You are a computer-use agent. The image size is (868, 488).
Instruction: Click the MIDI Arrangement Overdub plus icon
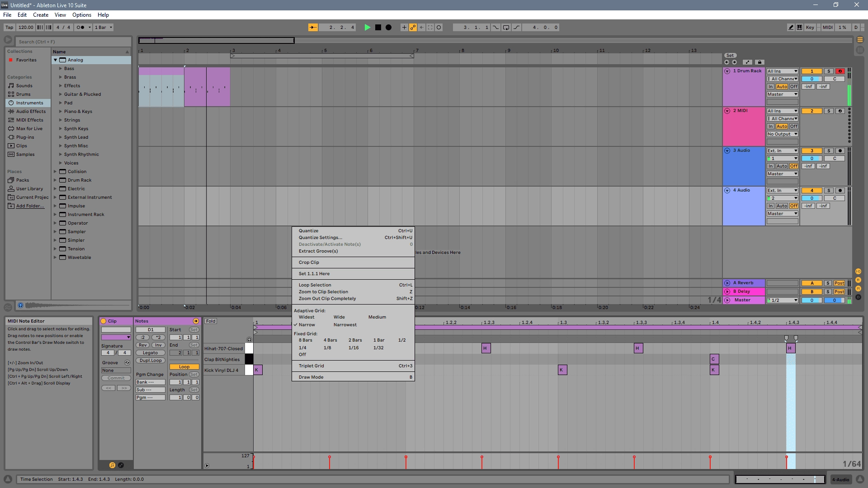point(404,28)
